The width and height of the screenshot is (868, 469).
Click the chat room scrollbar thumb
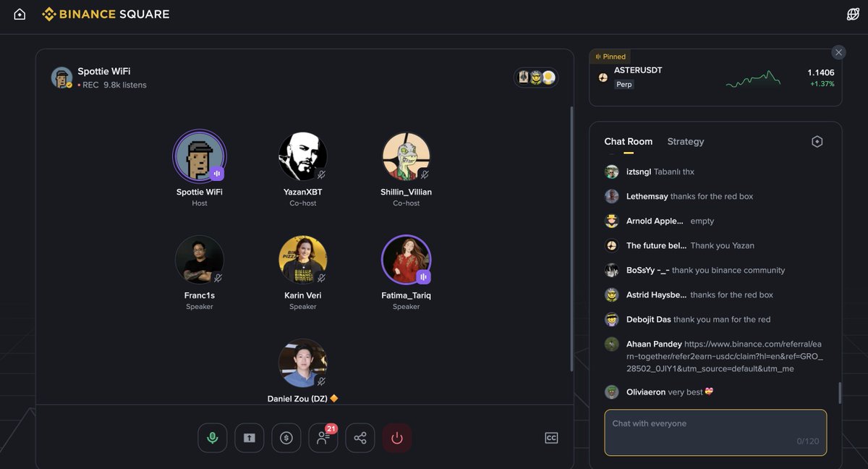(x=839, y=393)
